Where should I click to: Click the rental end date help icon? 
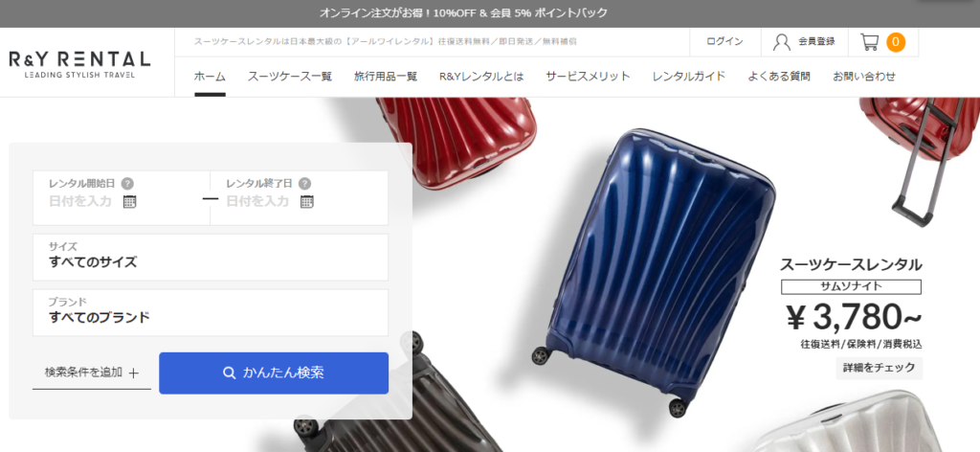pos(304,183)
